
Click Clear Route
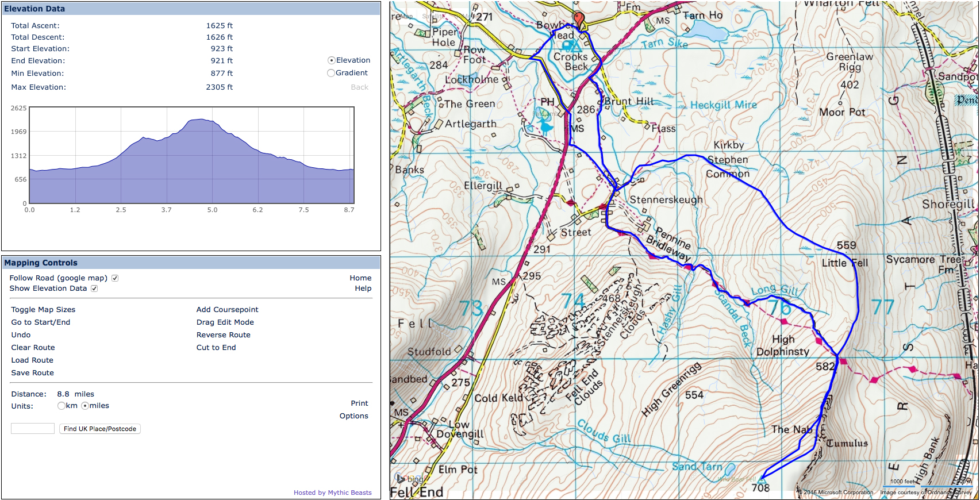(x=33, y=348)
